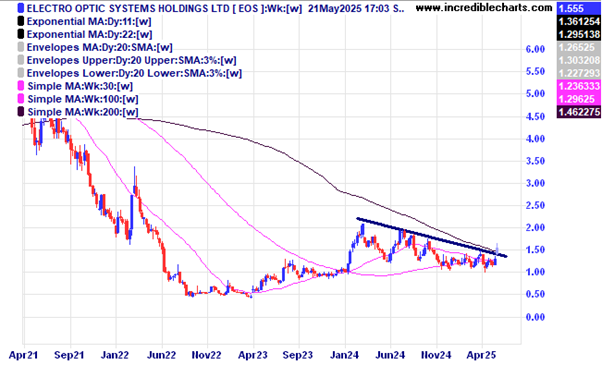Click the magenta swatch for Simple MA Wk:100
This screenshot has width=602, height=365.
[21, 99]
